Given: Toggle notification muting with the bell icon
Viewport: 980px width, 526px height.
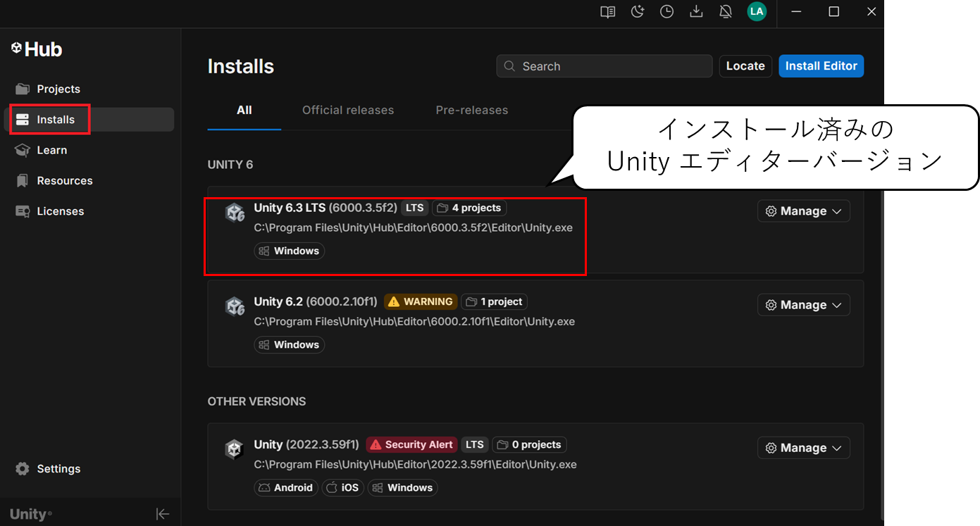Looking at the screenshot, I should (x=726, y=11).
